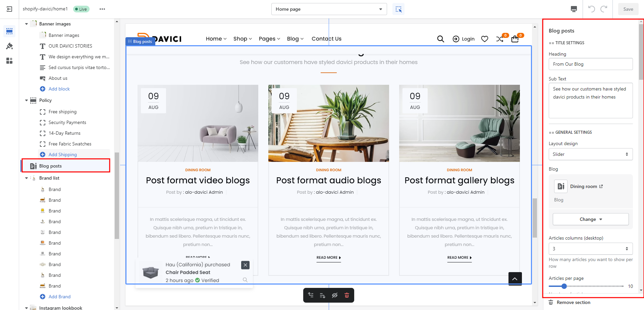
Task: Open the Home page template dropdown
Action: 329,9
